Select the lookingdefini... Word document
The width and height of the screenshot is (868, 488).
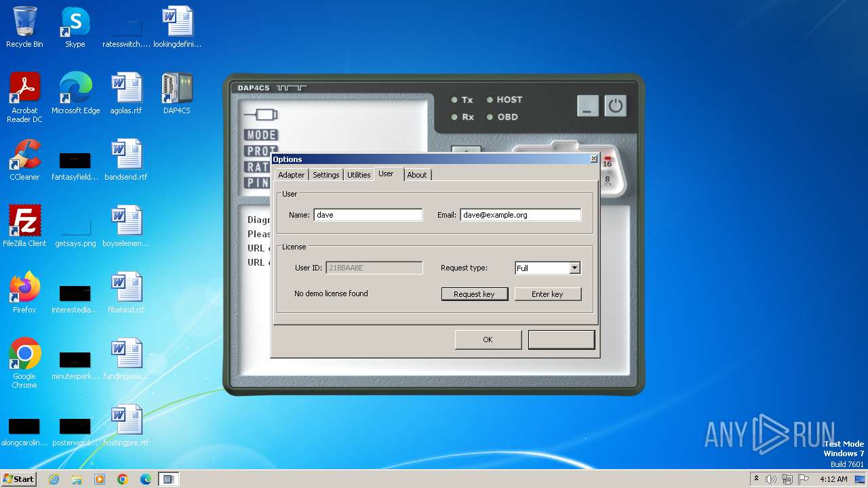pos(177,27)
